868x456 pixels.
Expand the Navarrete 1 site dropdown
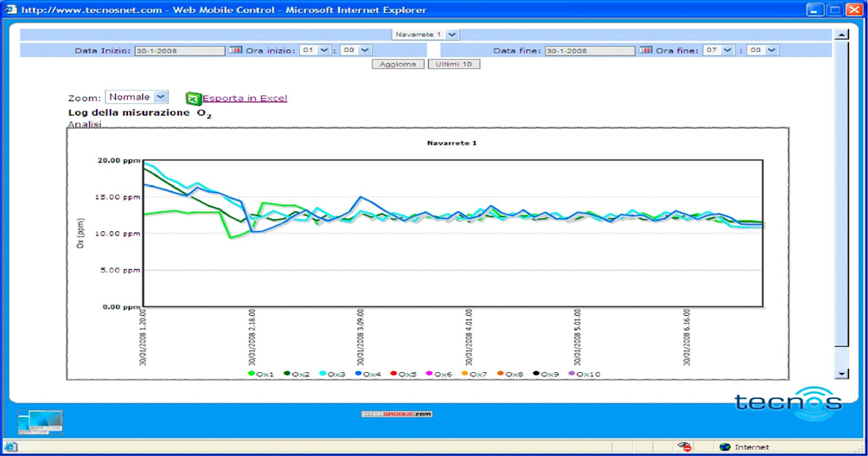click(x=452, y=35)
